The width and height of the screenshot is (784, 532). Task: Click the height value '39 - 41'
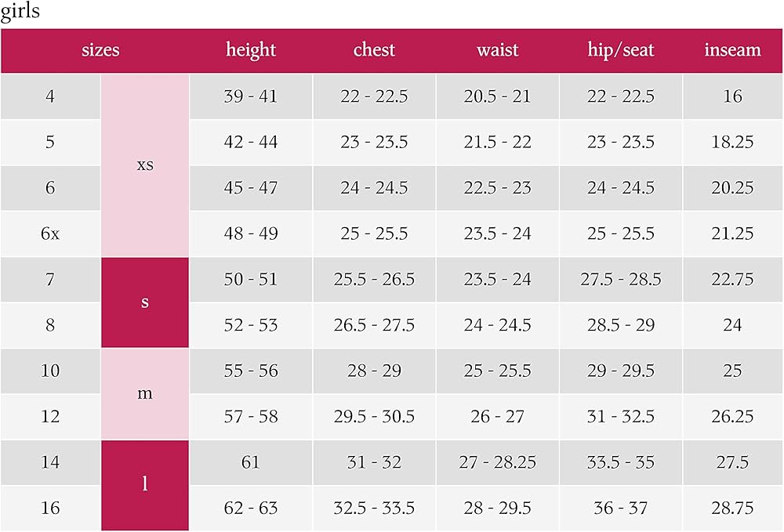(251, 97)
